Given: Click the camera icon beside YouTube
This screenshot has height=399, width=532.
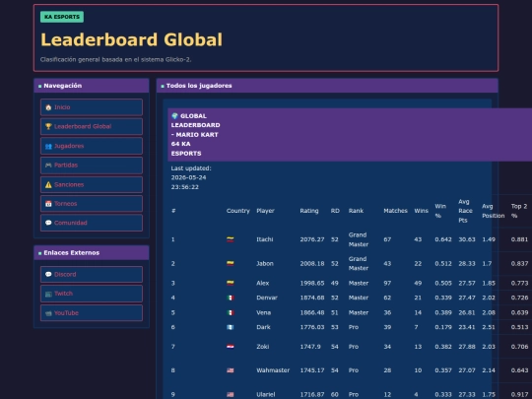Looking at the screenshot, I should pos(48,313).
